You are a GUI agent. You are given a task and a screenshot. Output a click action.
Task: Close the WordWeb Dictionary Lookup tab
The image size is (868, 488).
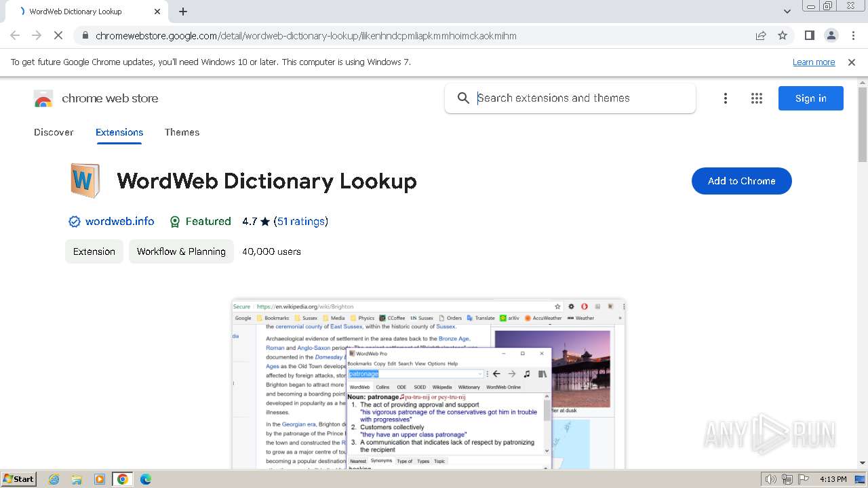coord(157,12)
